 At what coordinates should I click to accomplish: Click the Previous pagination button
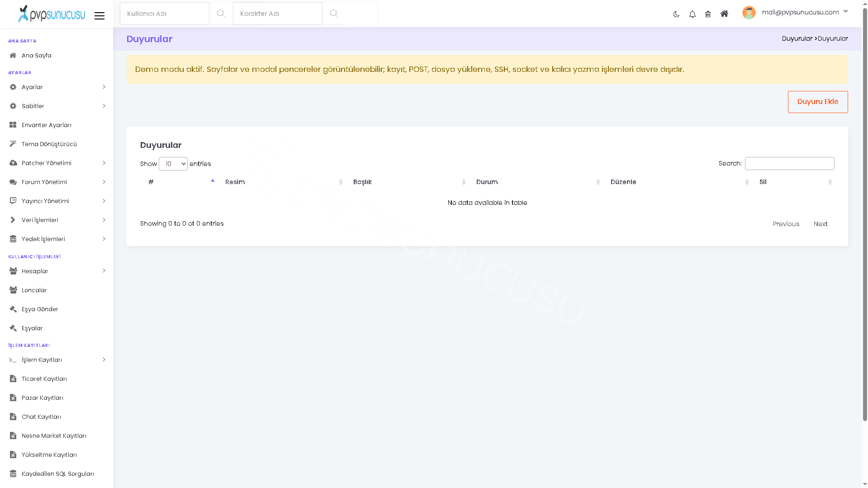(786, 224)
